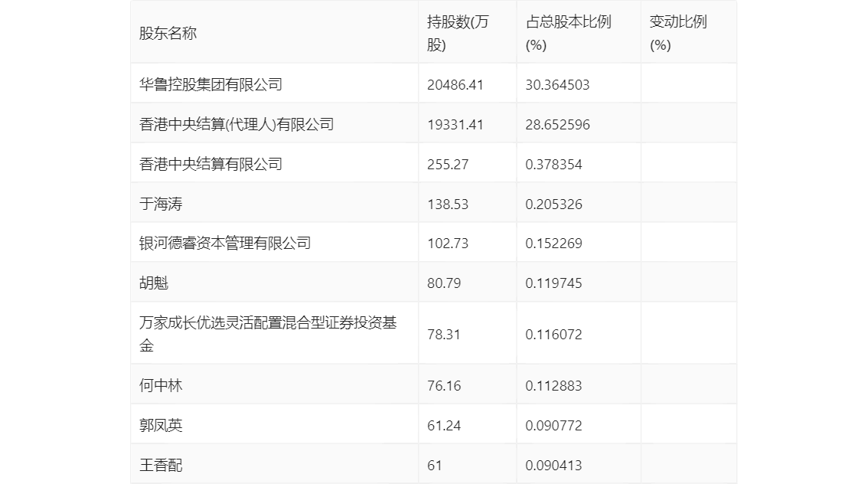Click shareholding value 80.79
Viewport: 868px width, 484px height.
444,283
